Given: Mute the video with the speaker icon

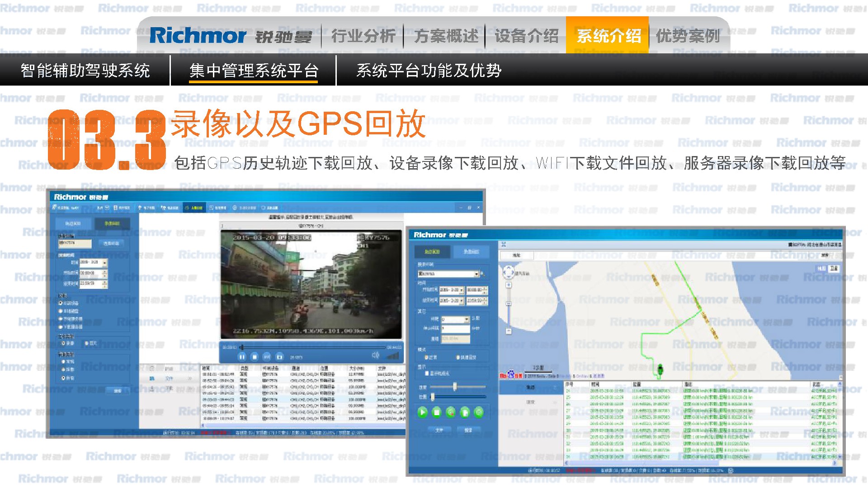Looking at the screenshot, I should point(375,355).
